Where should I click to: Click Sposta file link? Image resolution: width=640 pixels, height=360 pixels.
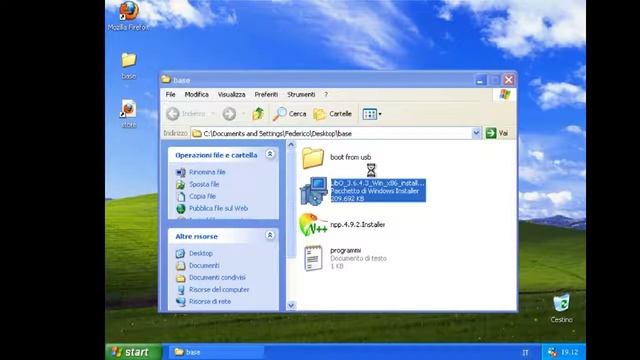tap(204, 184)
